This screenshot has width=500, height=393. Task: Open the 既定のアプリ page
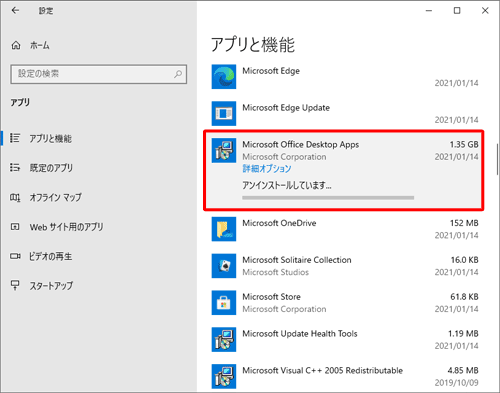(51, 168)
